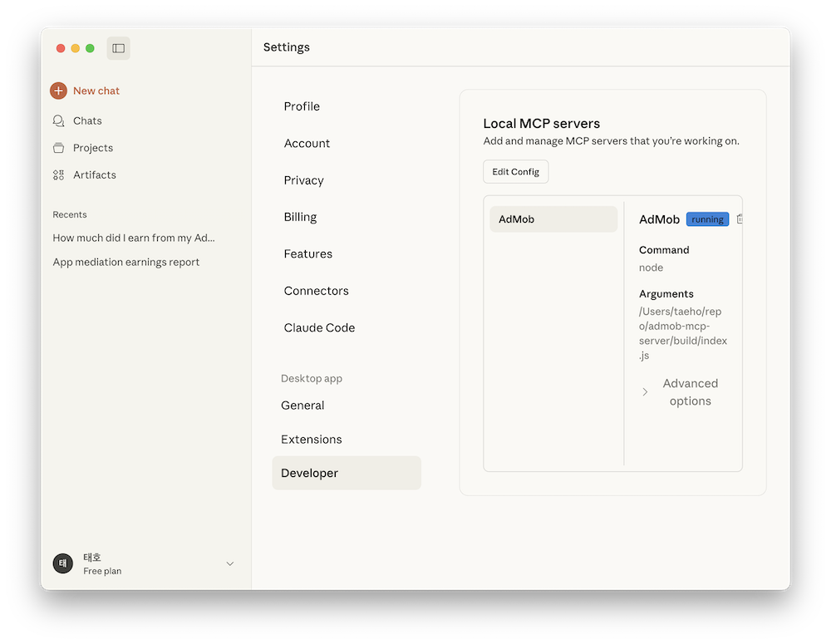Go to Profile settings
This screenshot has width=831, height=644.
click(x=302, y=106)
